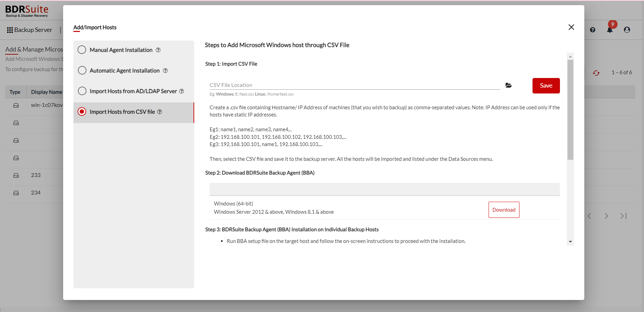Open the user account profile icon
This screenshot has height=312, width=644.
click(627, 30)
